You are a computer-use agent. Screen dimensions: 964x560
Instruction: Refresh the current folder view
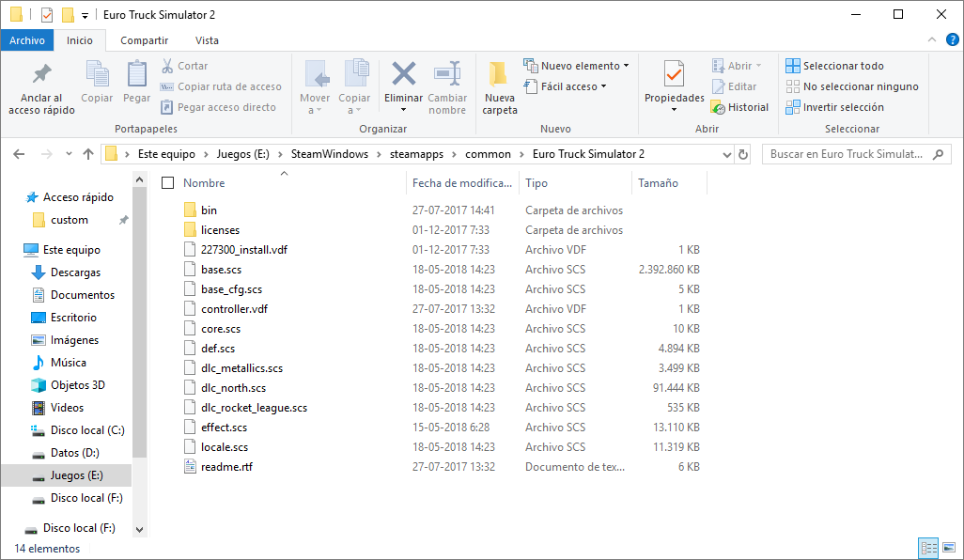click(743, 154)
